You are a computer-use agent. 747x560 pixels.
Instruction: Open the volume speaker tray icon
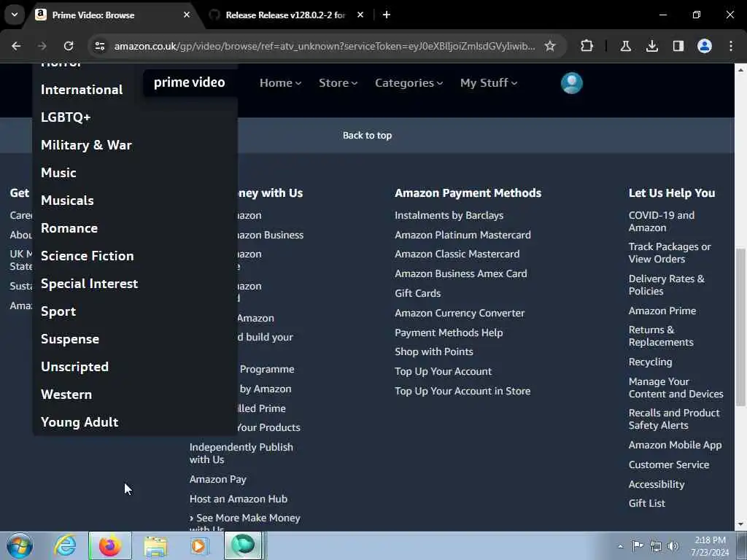tap(673, 546)
